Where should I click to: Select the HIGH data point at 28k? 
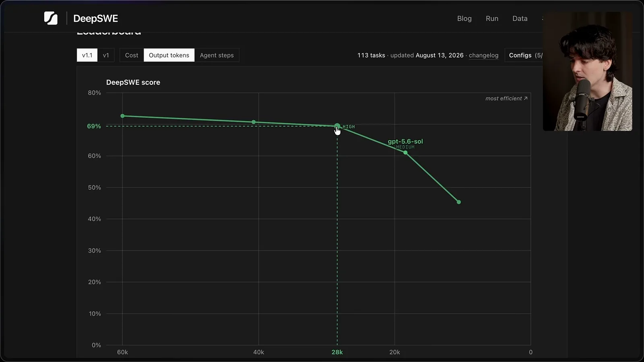click(337, 126)
